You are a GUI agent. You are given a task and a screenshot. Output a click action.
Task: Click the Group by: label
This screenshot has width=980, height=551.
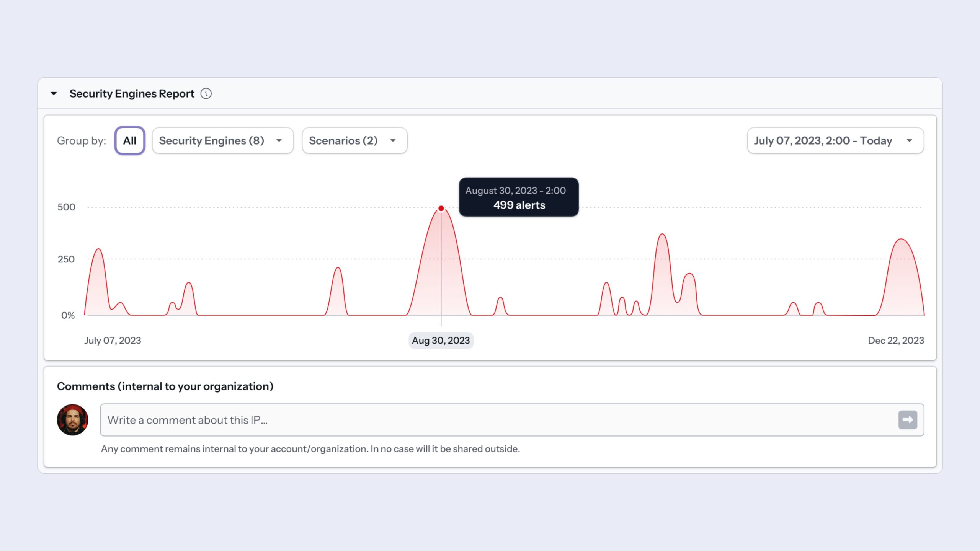(x=81, y=140)
